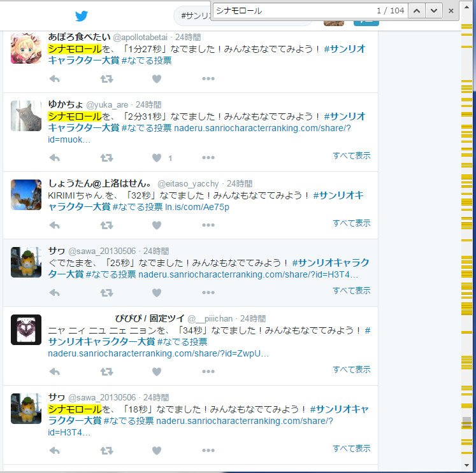Open more options on yuka_are tweet
The image size is (476, 473).
tap(208, 157)
